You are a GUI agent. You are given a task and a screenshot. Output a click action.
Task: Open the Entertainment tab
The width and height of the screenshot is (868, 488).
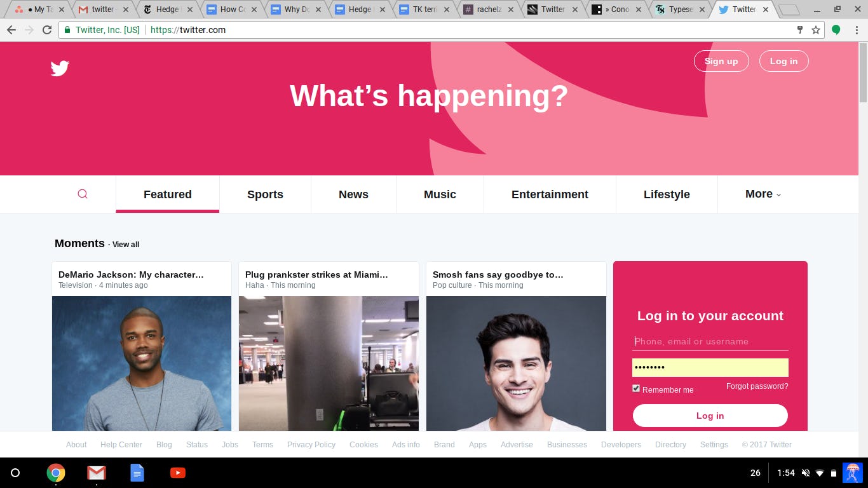click(550, 194)
